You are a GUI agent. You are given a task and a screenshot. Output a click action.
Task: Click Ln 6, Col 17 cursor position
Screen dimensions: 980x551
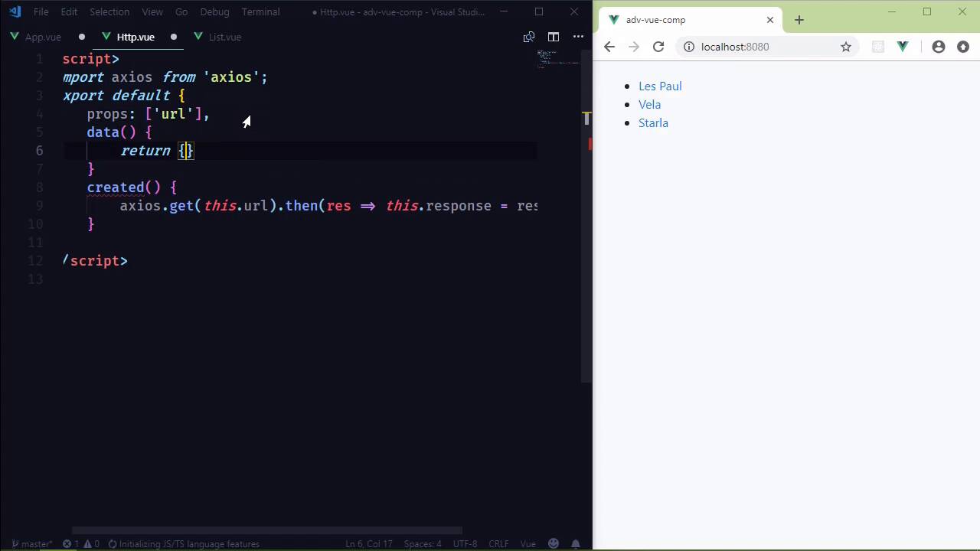(x=368, y=544)
